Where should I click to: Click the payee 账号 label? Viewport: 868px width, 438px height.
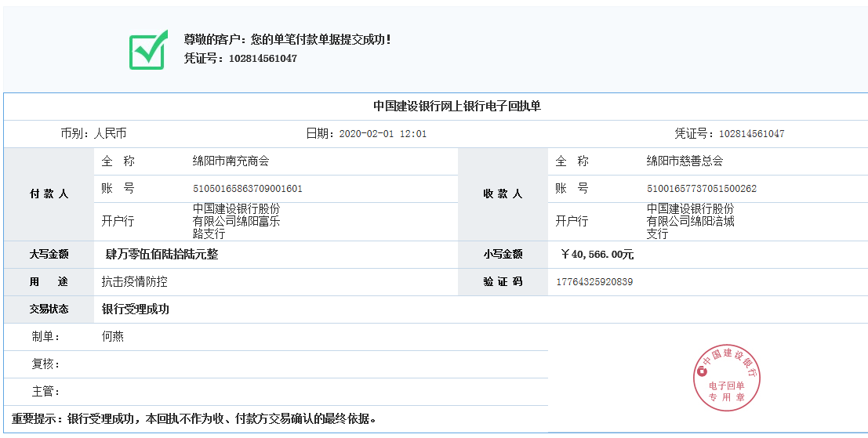tap(572, 189)
